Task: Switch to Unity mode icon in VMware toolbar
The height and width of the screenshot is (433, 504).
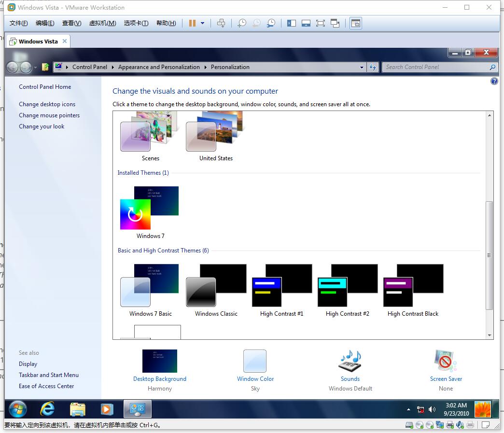Action: [335, 23]
